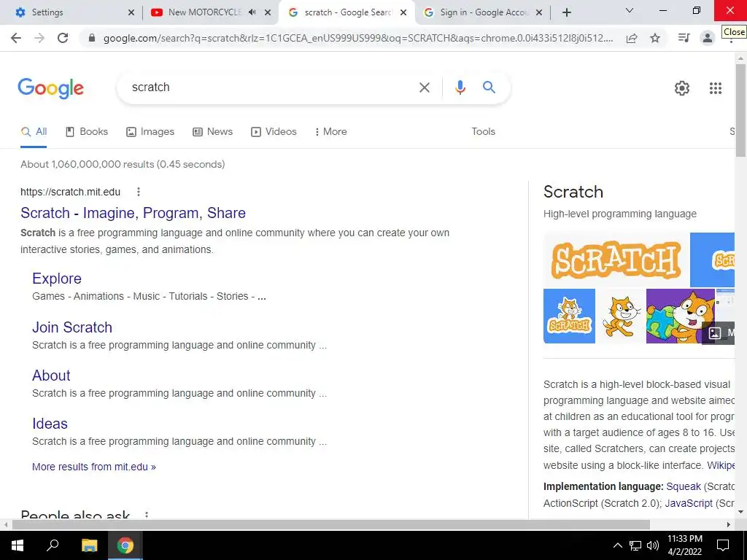747x560 pixels.
Task: Click the horizontal scrollbar at page bottom
Action: click(x=330, y=525)
